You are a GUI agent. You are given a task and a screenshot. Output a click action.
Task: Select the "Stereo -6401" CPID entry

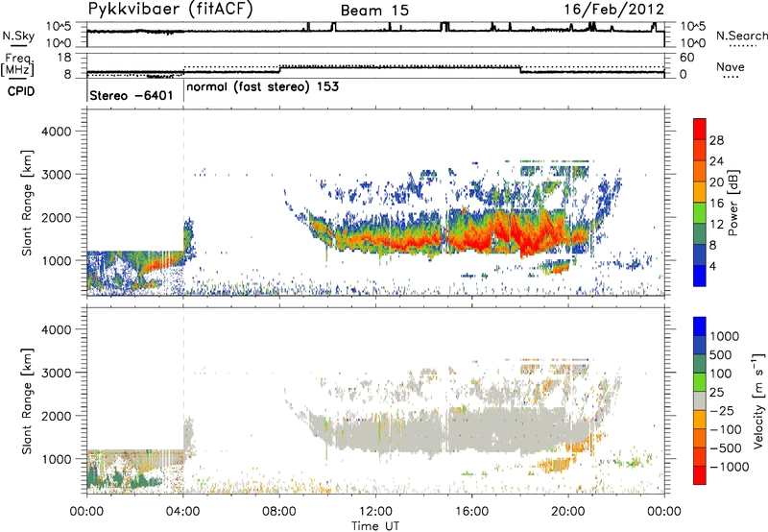[132, 95]
